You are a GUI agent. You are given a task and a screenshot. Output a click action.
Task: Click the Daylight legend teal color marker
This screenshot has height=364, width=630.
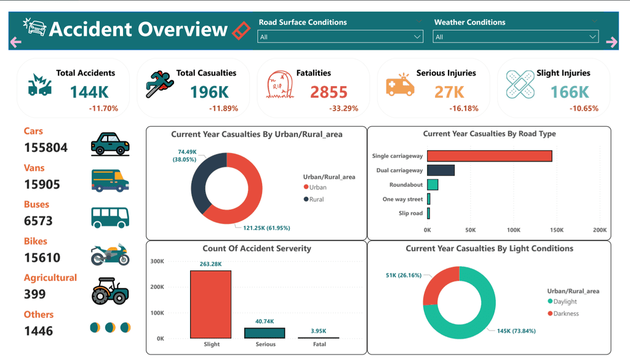[550, 301]
